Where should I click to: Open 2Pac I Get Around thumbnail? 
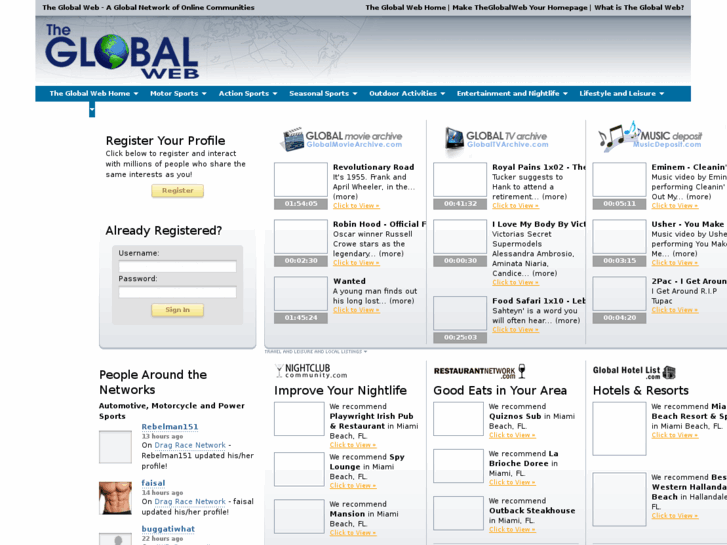(x=619, y=294)
